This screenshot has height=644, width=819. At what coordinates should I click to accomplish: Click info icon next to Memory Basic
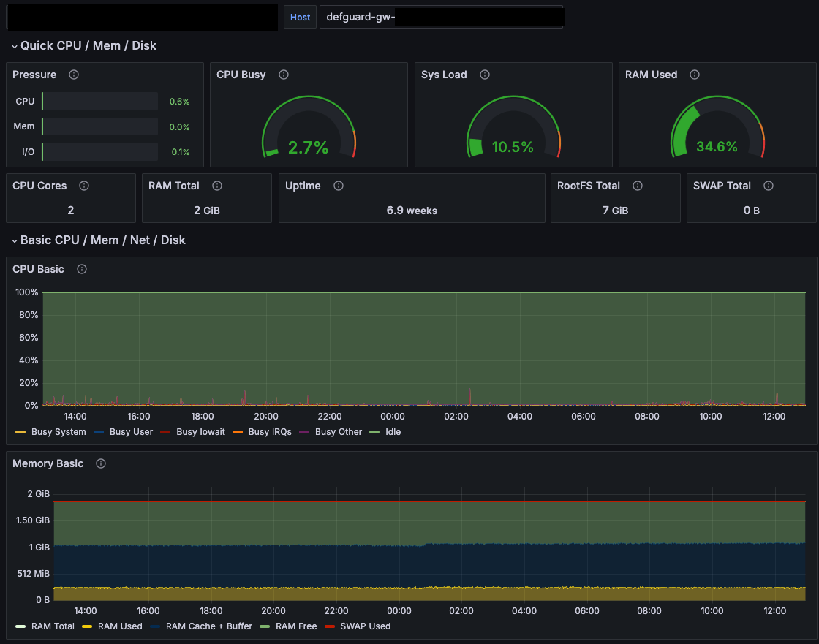pos(101,463)
